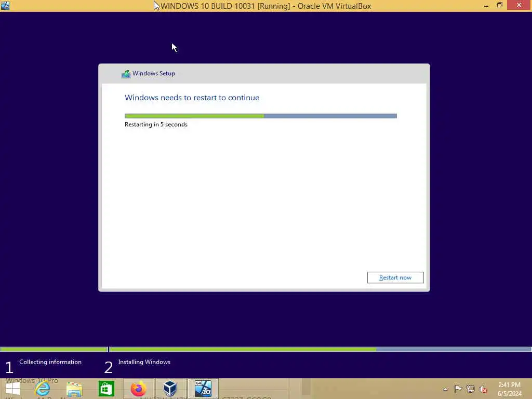This screenshot has width=532, height=399.
Task: Click the Restart now button
Action: pyautogui.click(x=395, y=277)
